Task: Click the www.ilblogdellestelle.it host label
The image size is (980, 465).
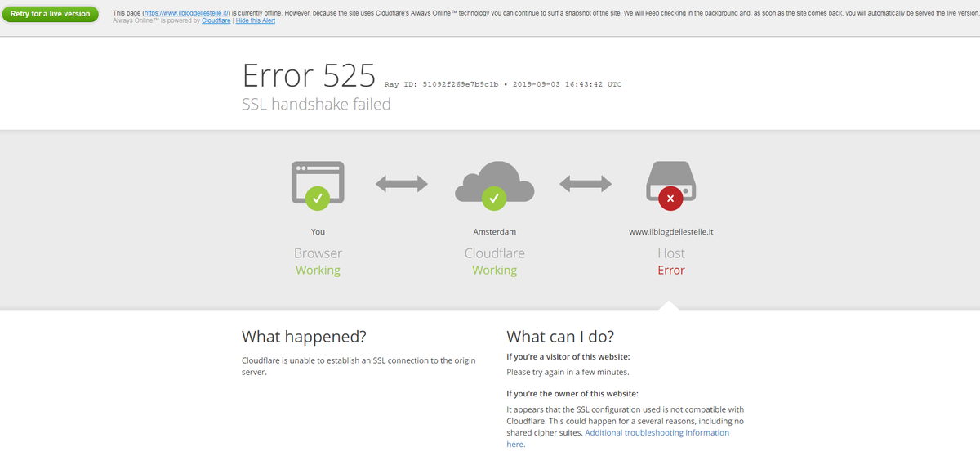Action: (x=671, y=232)
